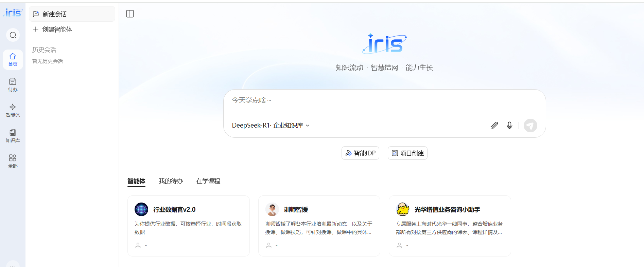644x267 pixels.
Task: Send the message with paper plane button
Action: [x=530, y=126]
